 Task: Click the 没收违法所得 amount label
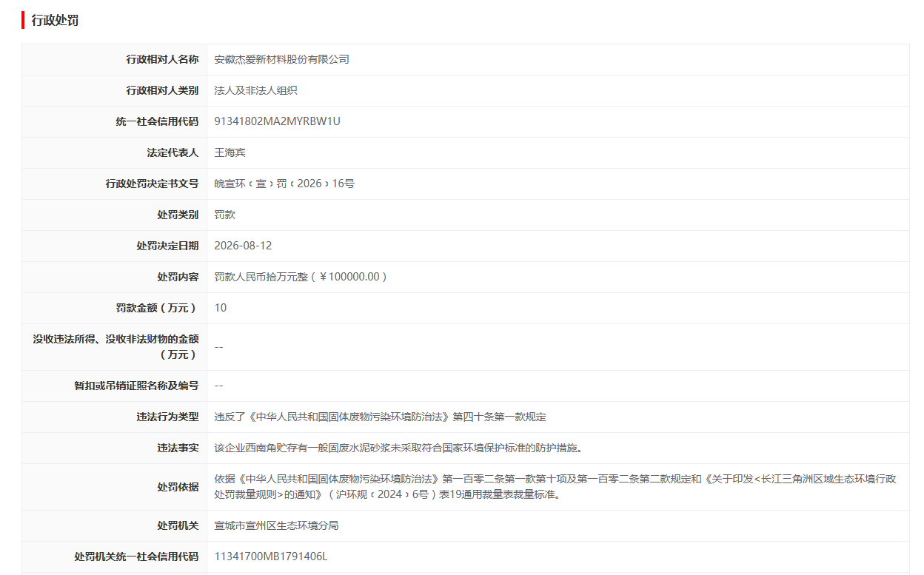tap(115, 347)
